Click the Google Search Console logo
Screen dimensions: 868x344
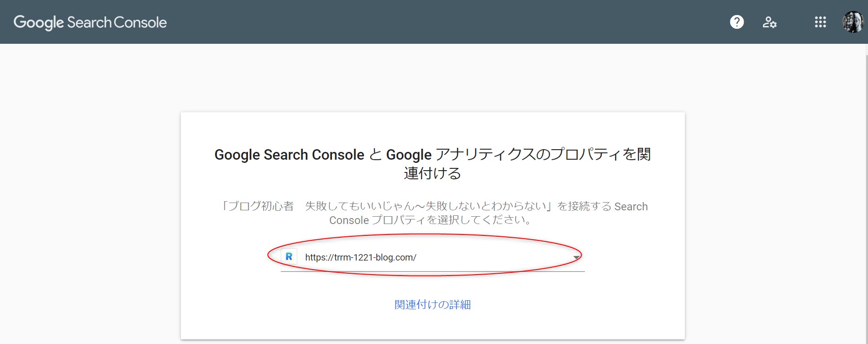(90, 22)
